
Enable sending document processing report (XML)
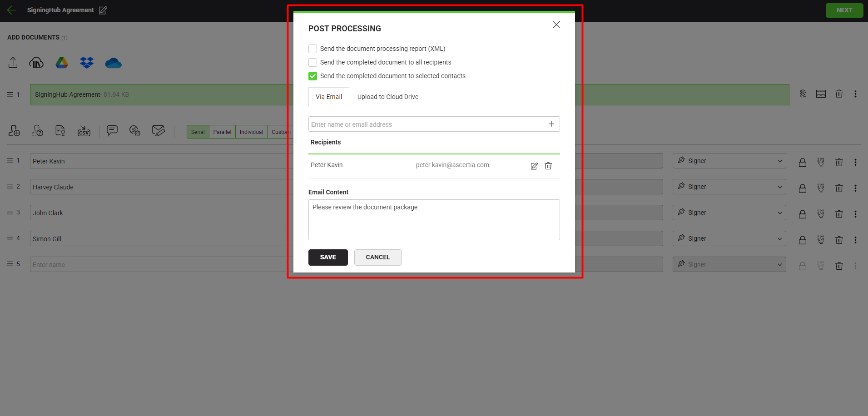313,49
